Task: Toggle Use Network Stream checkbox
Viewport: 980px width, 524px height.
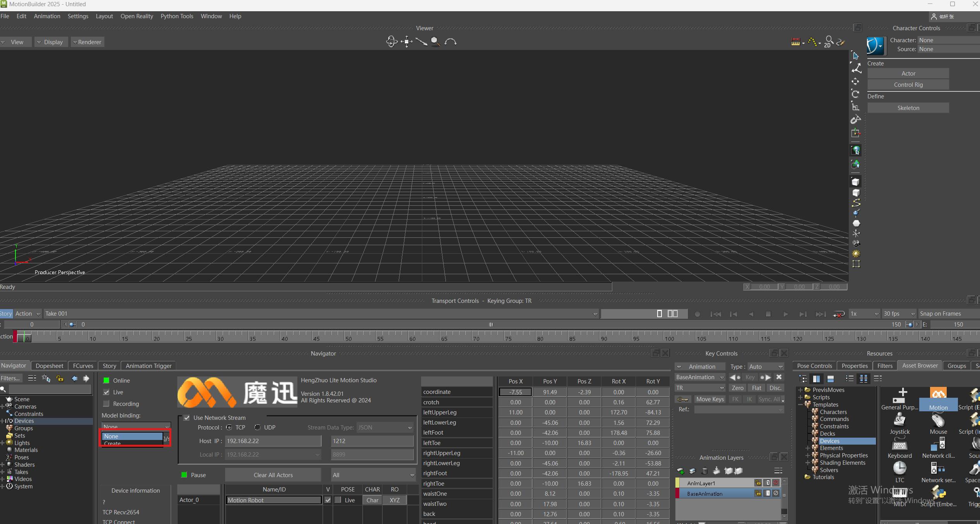Action: [x=187, y=418]
